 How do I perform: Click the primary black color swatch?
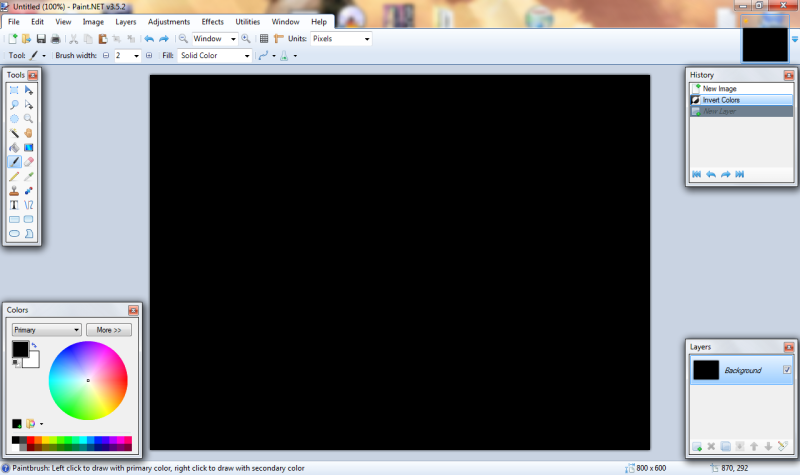(x=20, y=349)
